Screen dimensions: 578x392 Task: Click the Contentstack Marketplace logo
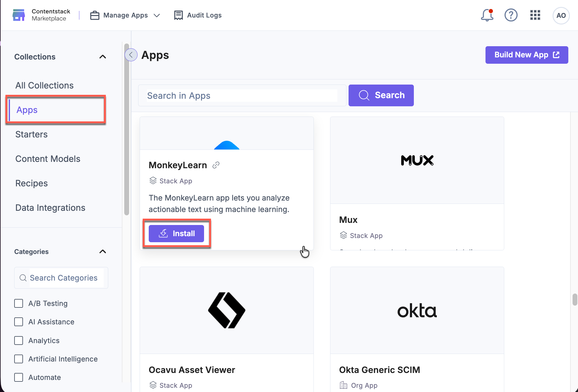[x=41, y=15]
